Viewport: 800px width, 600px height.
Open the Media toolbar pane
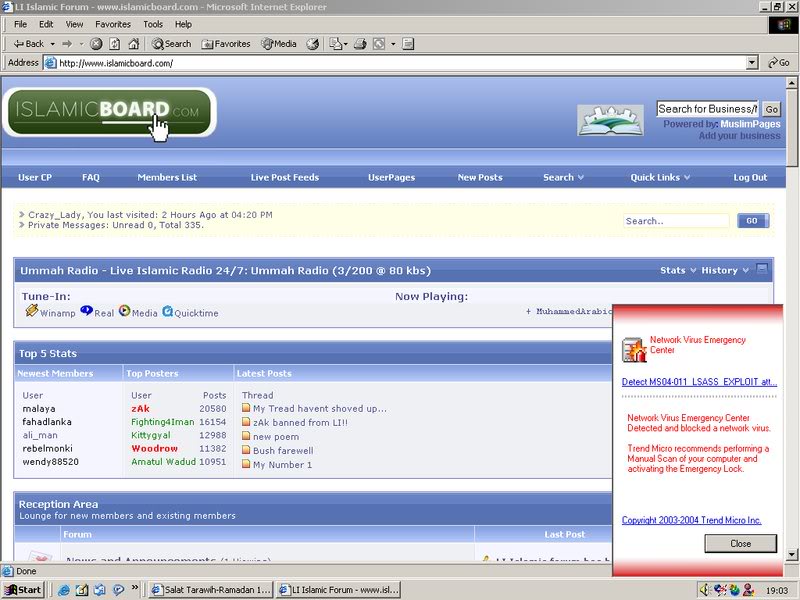(279, 44)
